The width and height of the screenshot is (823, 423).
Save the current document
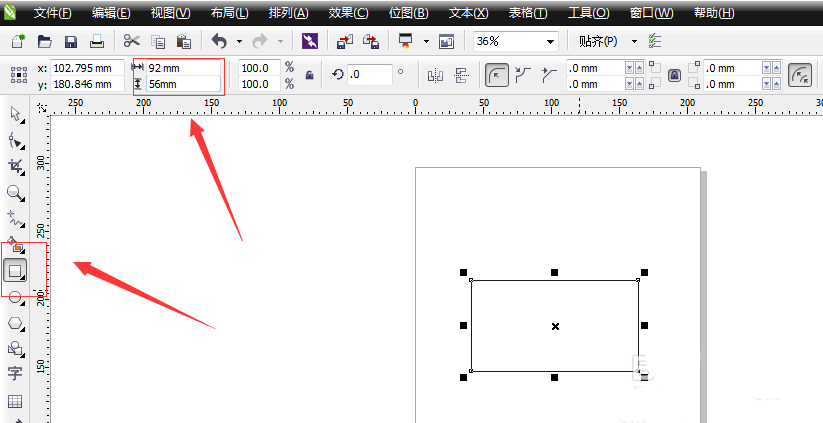[70, 41]
